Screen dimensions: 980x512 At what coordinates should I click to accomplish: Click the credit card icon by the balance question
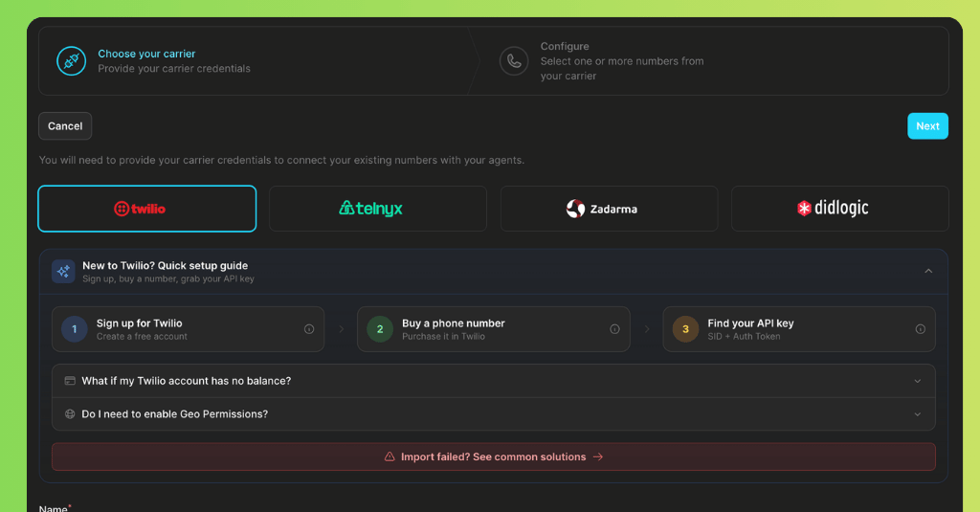point(70,381)
